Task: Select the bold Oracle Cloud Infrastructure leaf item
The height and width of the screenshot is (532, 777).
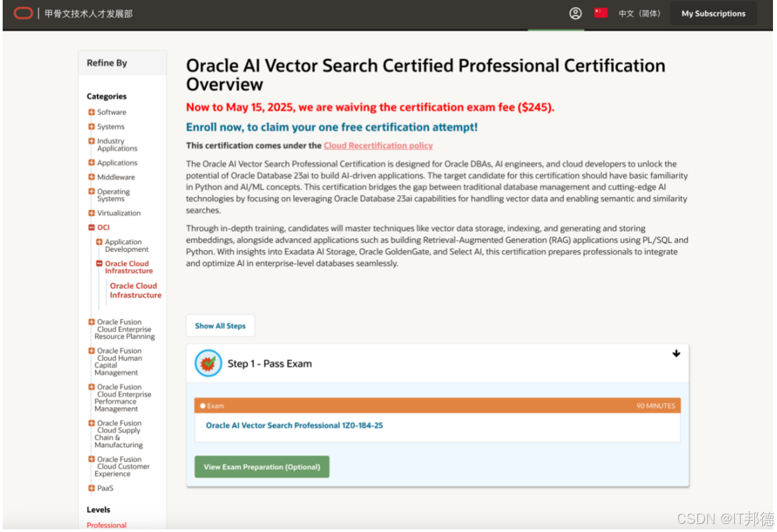Action: [135, 290]
